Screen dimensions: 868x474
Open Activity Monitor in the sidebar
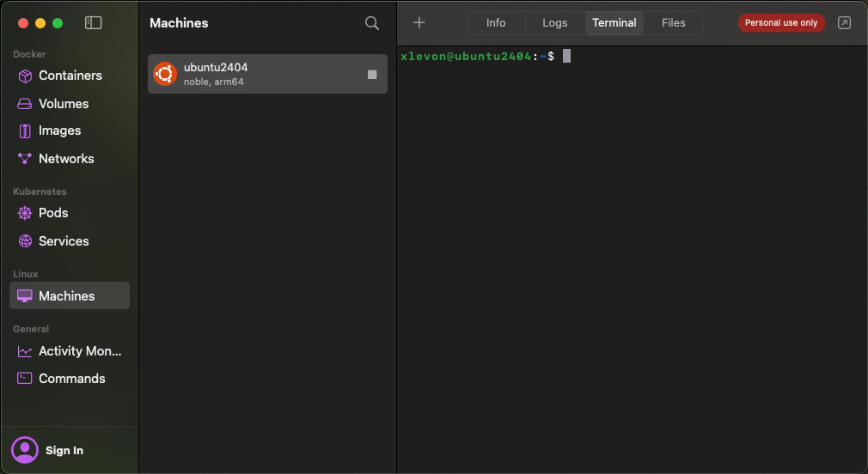(x=70, y=351)
